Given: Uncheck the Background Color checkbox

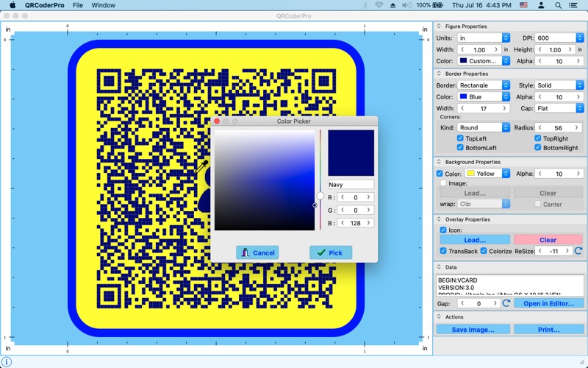Looking at the screenshot, I should point(440,174).
